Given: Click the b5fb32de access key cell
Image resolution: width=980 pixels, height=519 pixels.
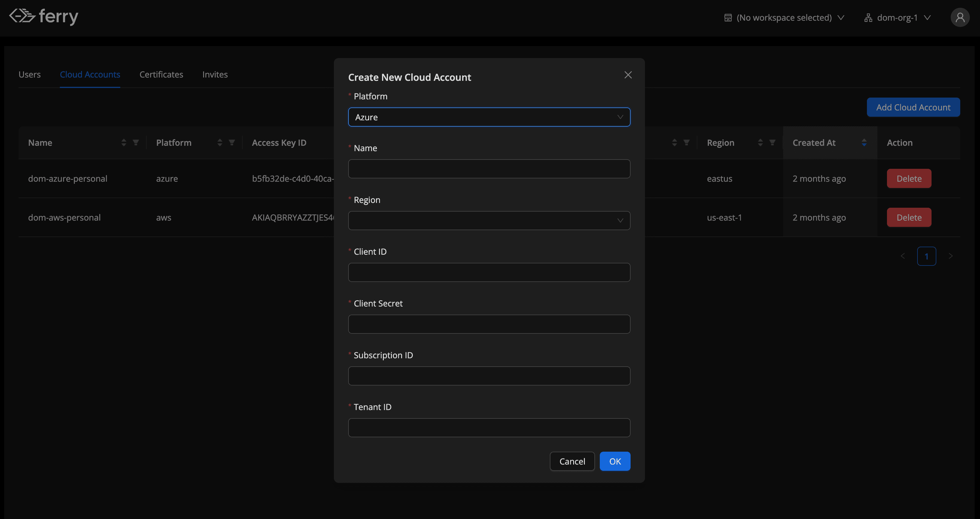Looking at the screenshot, I should [x=293, y=179].
